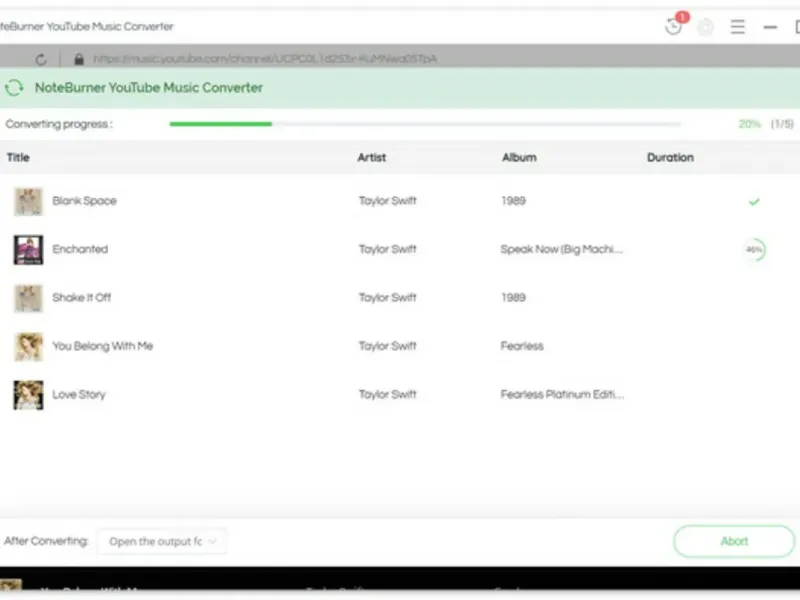Viewport: 800px width, 600px height.
Task: Click Taylor Swift in the Enchanted row
Action: (x=388, y=249)
